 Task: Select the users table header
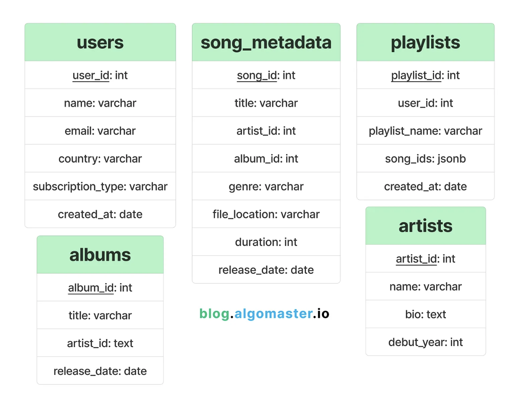(100, 42)
